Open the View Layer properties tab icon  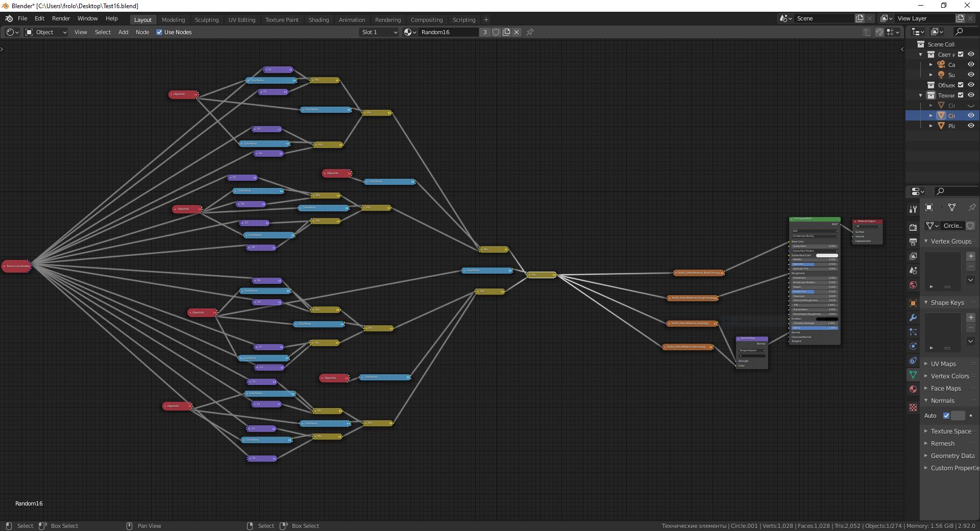coord(913,256)
